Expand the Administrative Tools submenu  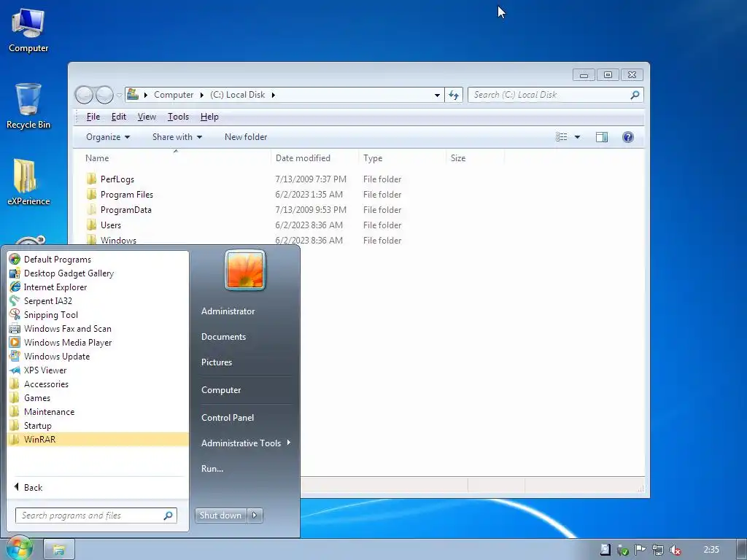pyautogui.click(x=245, y=443)
